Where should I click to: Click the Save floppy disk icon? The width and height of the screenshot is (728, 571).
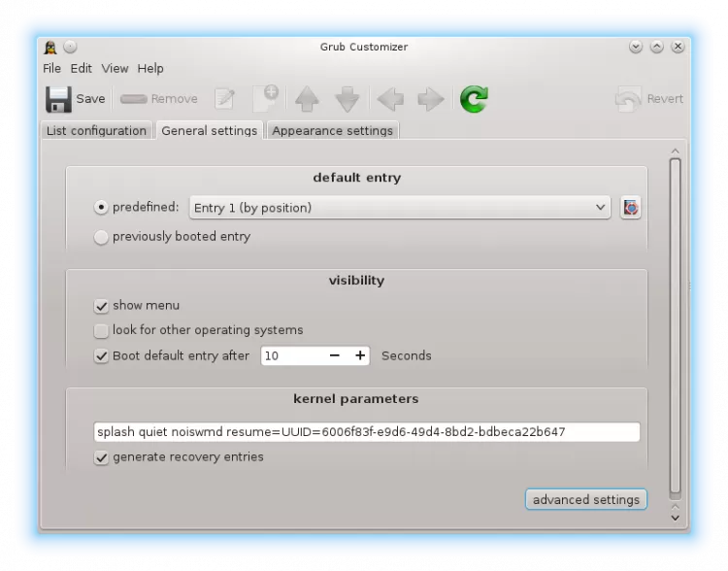click(58, 99)
